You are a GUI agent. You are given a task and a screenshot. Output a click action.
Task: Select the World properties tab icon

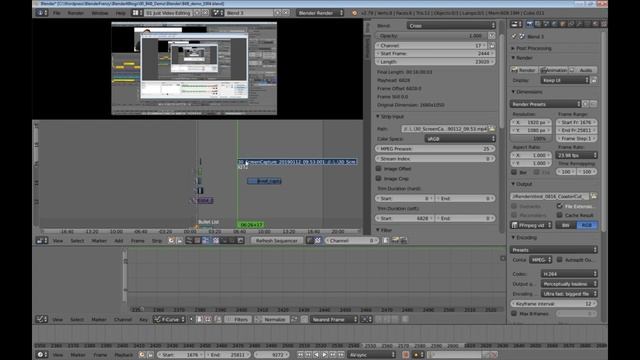[554, 24]
